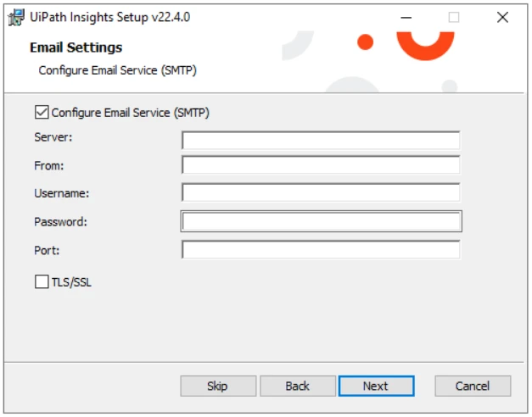Minimize the setup window
Image resolution: width=532 pixels, height=417 pixels.
pos(406,17)
